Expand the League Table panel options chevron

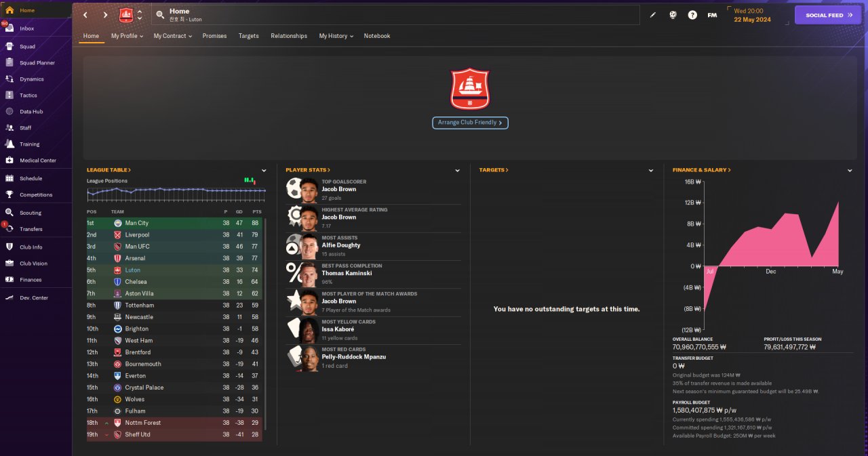[x=264, y=171]
